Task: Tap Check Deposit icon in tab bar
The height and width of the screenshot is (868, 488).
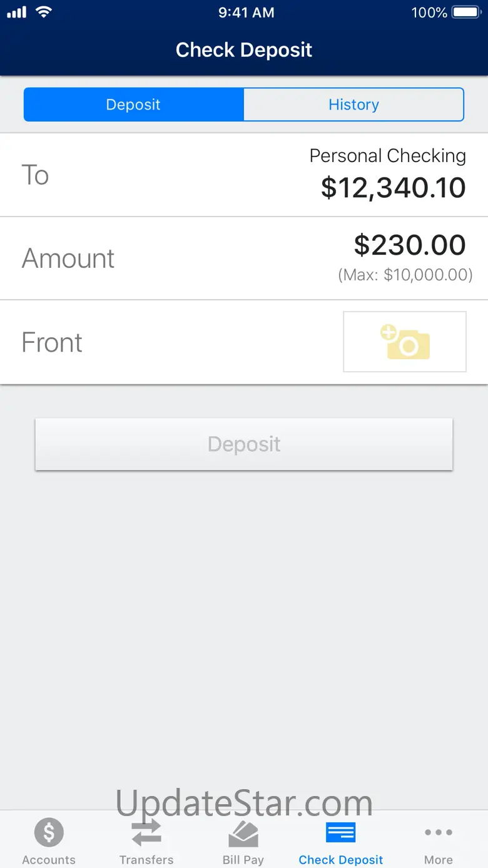Action: [x=341, y=833]
